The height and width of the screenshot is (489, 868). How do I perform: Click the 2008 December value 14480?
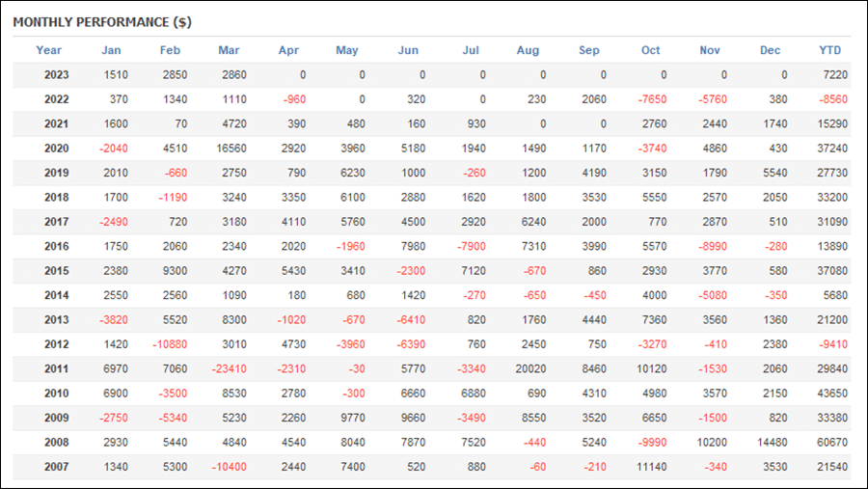pyautogui.click(x=773, y=443)
